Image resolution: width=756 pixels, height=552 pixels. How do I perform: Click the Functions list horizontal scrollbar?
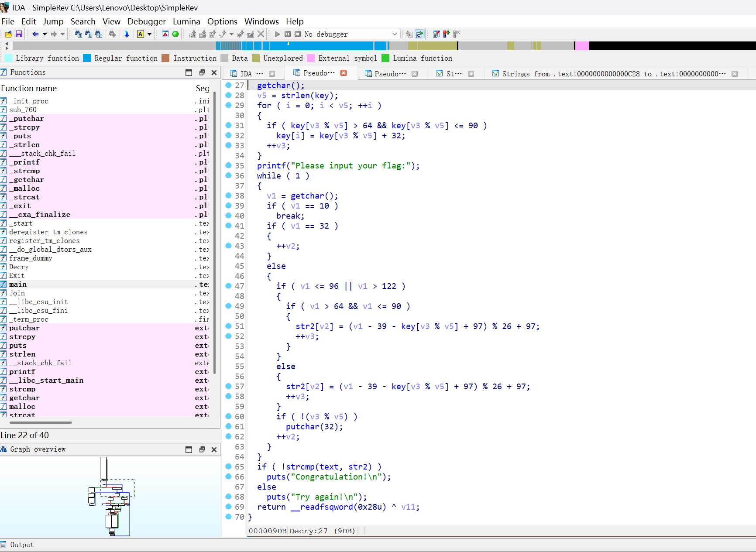[41, 422]
